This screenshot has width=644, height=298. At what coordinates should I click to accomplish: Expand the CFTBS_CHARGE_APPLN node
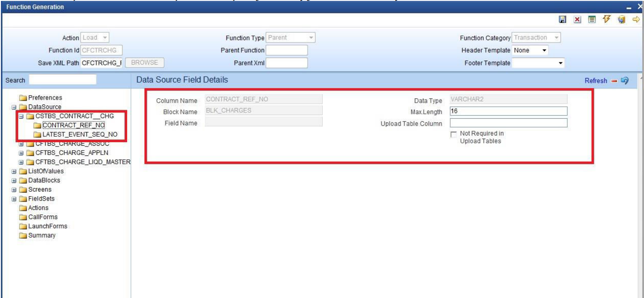pyautogui.click(x=21, y=153)
